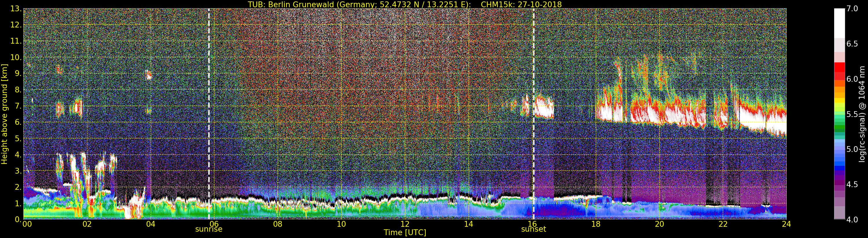The width and height of the screenshot is (868, 238).
Task: Click the '9.' height axis tick label
Action: pos(18,73)
